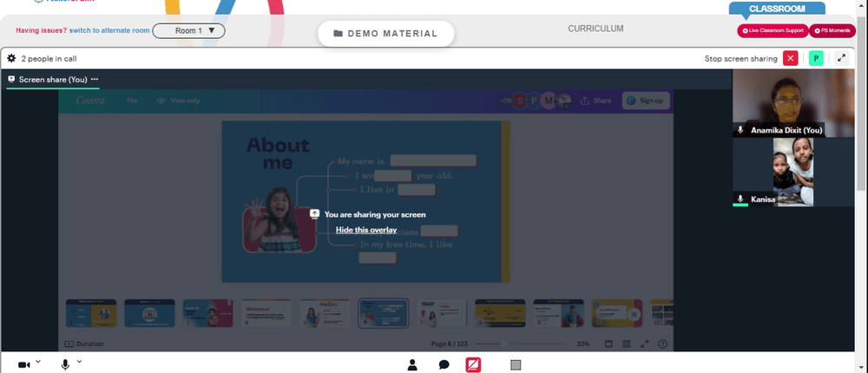The image size is (868, 373).
Task: Click View only eye indicator in Canva
Action: pyautogui.click(x=178, y=101)
